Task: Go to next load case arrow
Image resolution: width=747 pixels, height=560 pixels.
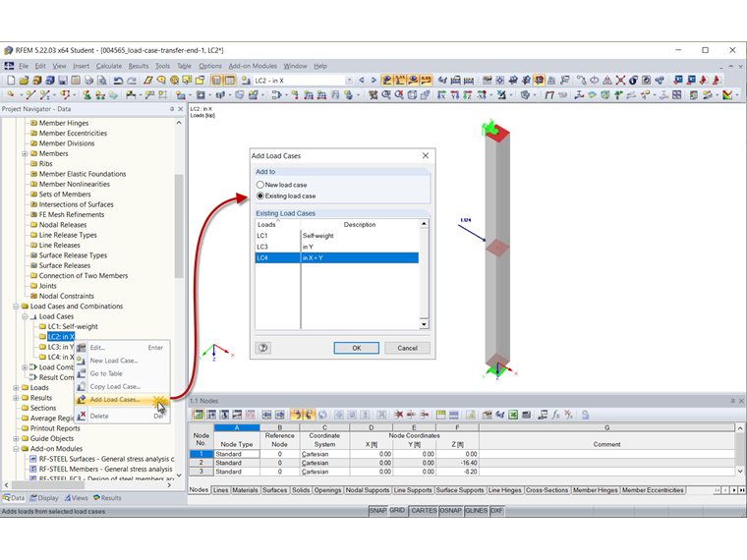Action: pyautogui.click(x=373, y=80)
